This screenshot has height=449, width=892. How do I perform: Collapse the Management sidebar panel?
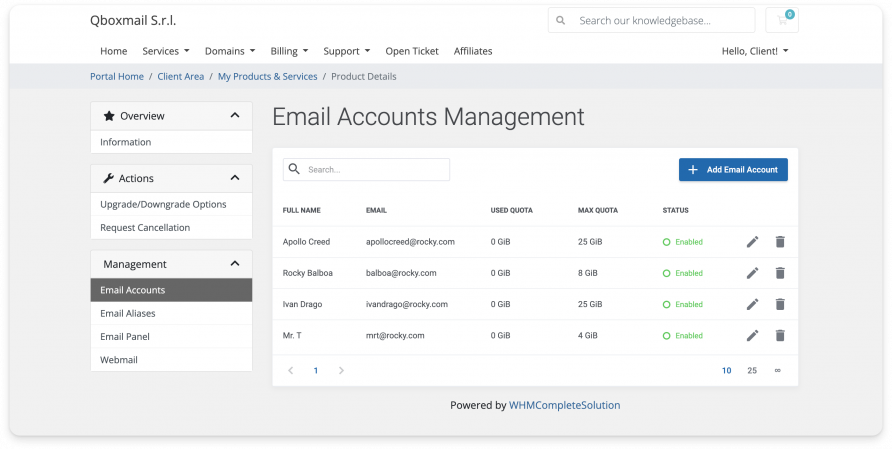235,264
